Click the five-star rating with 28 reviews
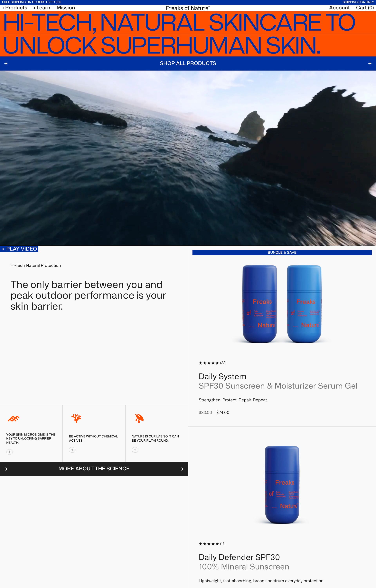This screenshot has height=588, width=376. [212, 363]
